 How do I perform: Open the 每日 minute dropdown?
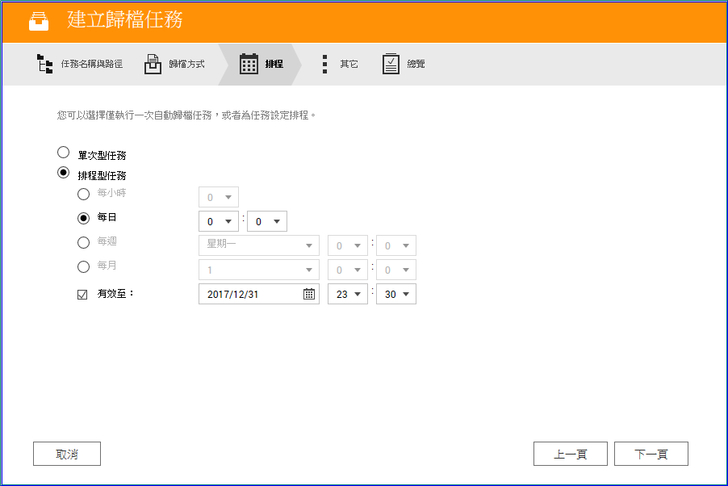pos(266,221)
